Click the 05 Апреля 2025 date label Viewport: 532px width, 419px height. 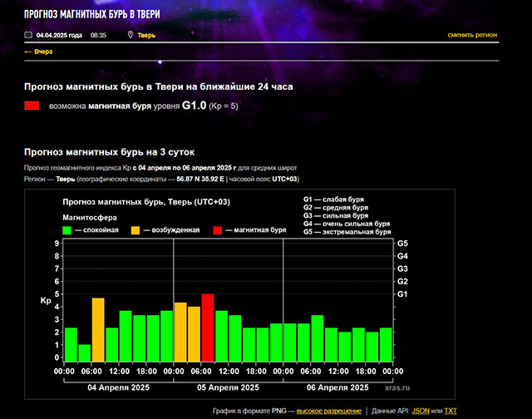click(x=228, y=387)
